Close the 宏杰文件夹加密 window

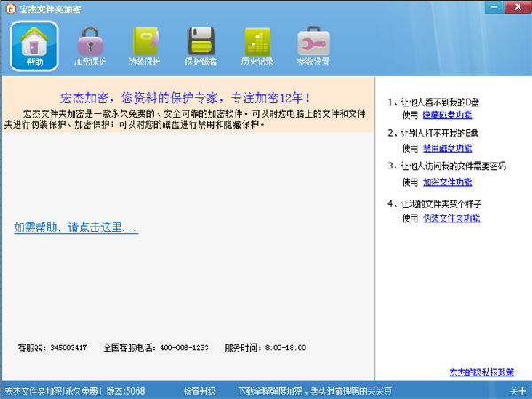point(518,6)
